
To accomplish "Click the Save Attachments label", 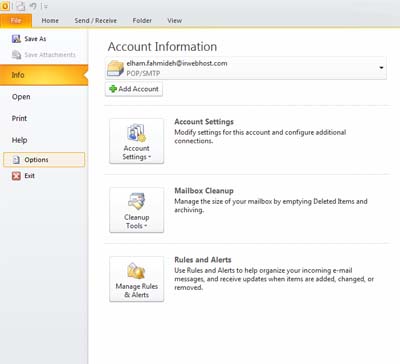I will click(x=50, y=55).
